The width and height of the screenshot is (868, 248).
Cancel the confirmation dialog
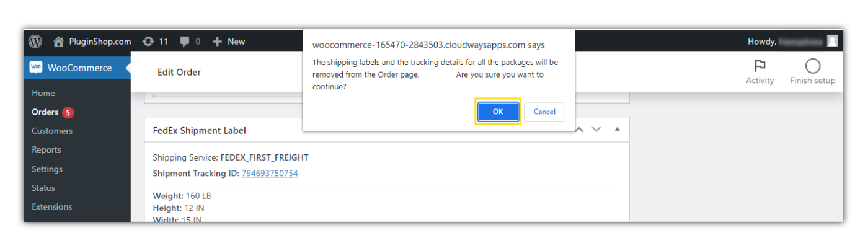(544, 112)
